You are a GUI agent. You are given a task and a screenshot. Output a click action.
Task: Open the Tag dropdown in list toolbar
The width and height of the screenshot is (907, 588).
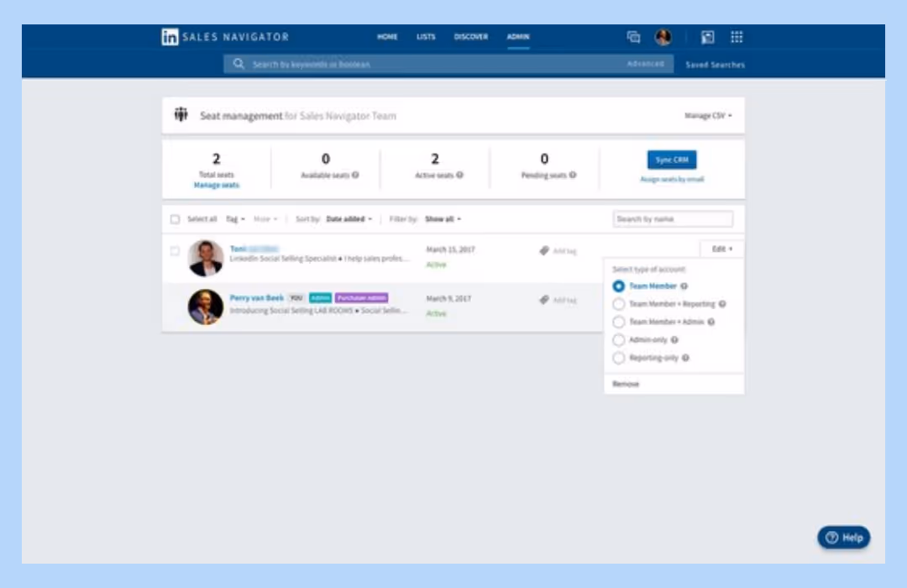(x=235, y=218)
